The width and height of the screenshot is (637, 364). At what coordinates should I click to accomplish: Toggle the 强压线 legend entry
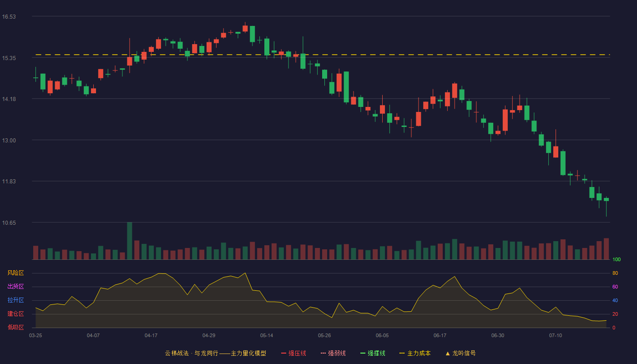click(293, 353)
